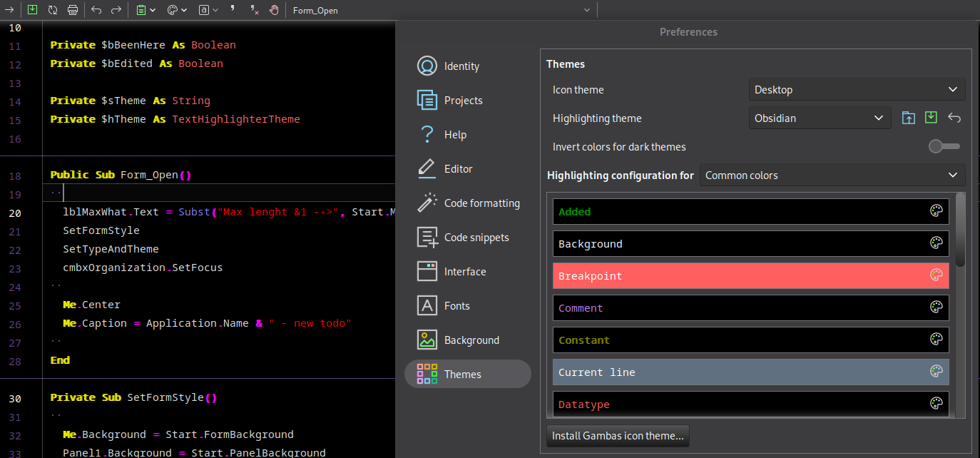
Task: Click the highlighting color list scrollbar
Action: coord(960,228)
